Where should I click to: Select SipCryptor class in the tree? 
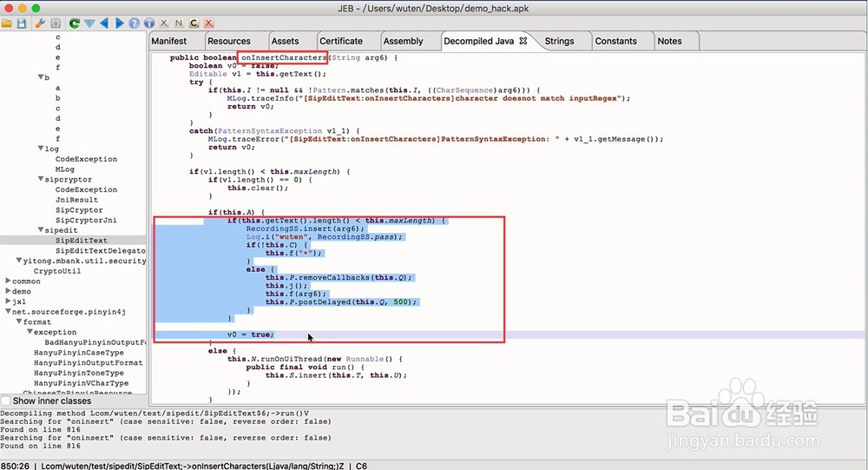pos(79,210)
